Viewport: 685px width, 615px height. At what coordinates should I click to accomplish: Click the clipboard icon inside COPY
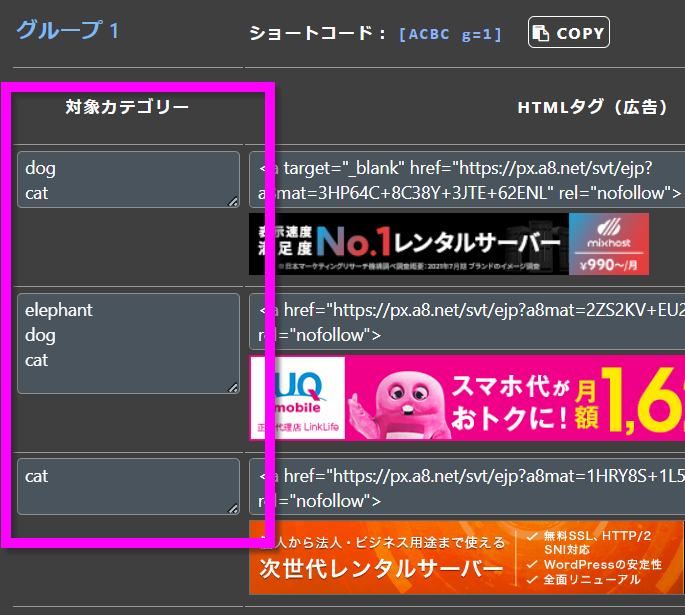pyautogui.click(x=541, y=33)
